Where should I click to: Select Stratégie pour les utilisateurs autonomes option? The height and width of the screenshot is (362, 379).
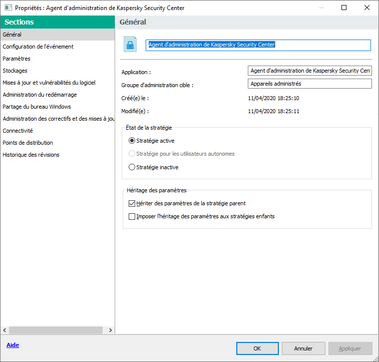click(x=132, y=154)
